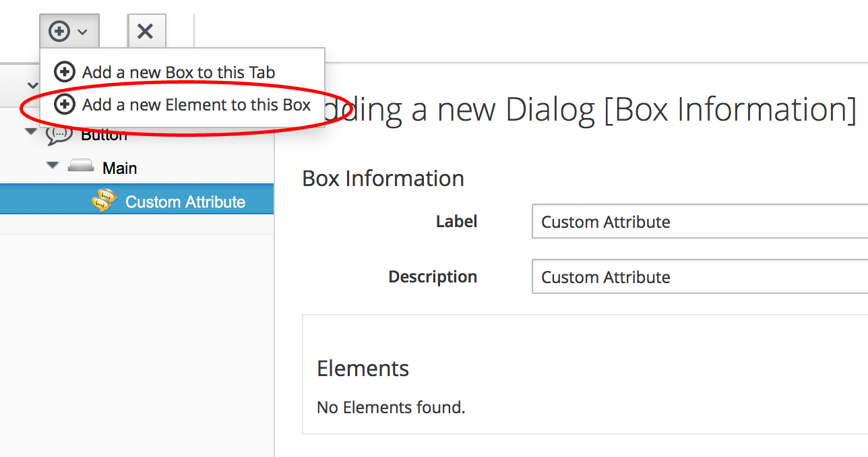Click plus icon beside 'Add a new Element'

(64, 104)
